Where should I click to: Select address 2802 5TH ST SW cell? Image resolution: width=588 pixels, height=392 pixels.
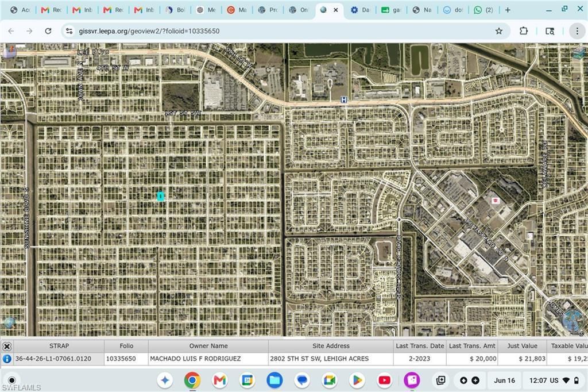tap(331, 359)
